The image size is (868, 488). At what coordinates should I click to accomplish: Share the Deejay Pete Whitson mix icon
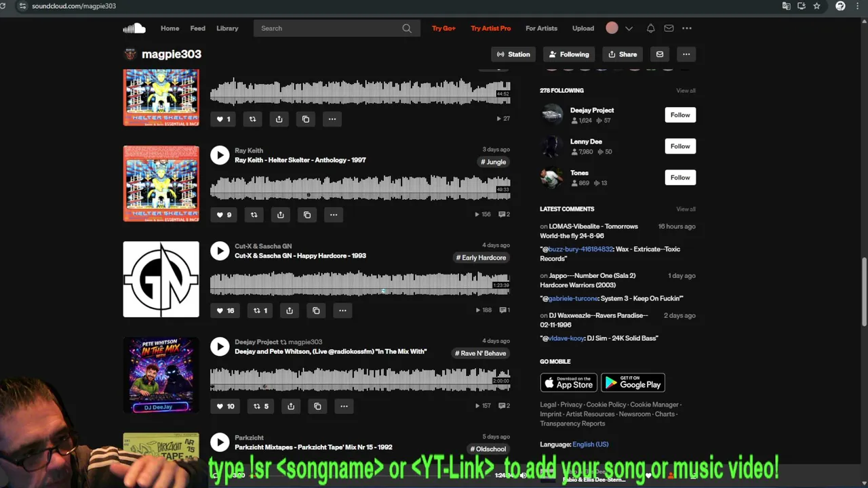291,406
